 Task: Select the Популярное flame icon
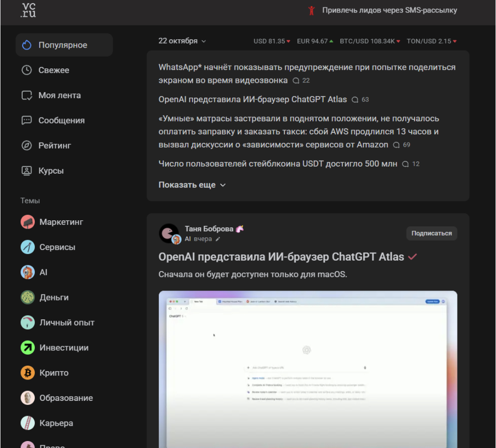coord(27,45)
